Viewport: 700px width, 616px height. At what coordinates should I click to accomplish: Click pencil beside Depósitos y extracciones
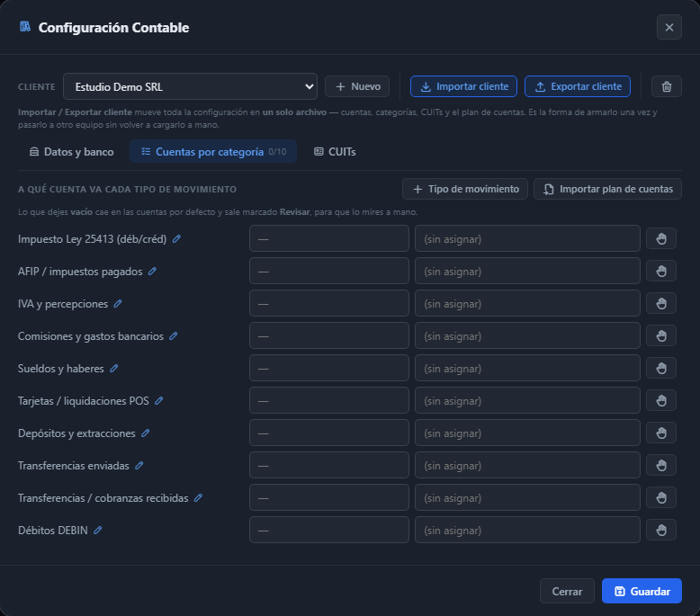(146, 433)
